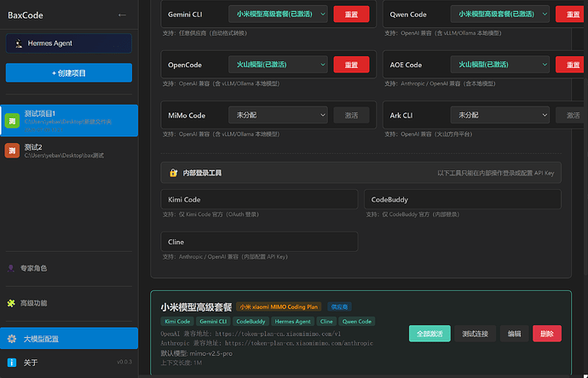The height and width of the screenshot is (378, 588).
Task: Click the Anthropic 兼容地址 URL line
Action: [x=267, y=343]
